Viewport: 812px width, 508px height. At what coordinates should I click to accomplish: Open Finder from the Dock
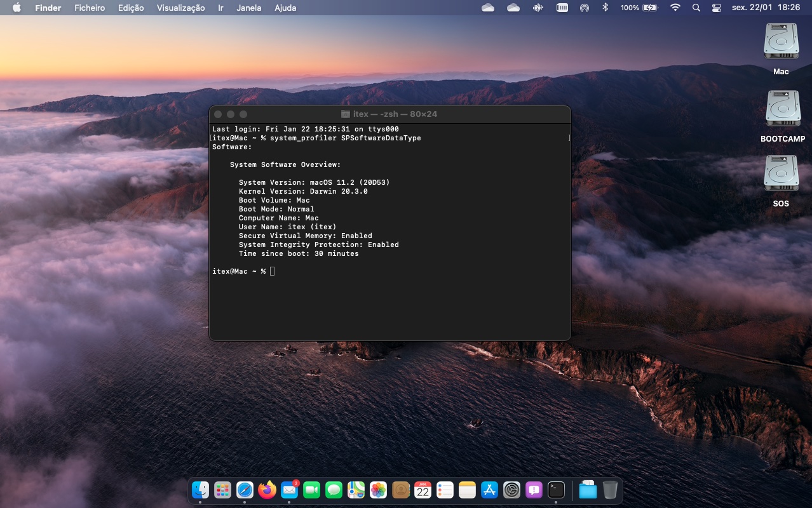(200, 490)
